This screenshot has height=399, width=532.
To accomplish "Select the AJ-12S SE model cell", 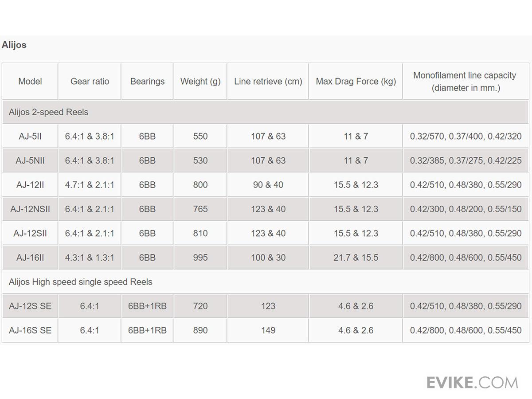I will (30, 306).
